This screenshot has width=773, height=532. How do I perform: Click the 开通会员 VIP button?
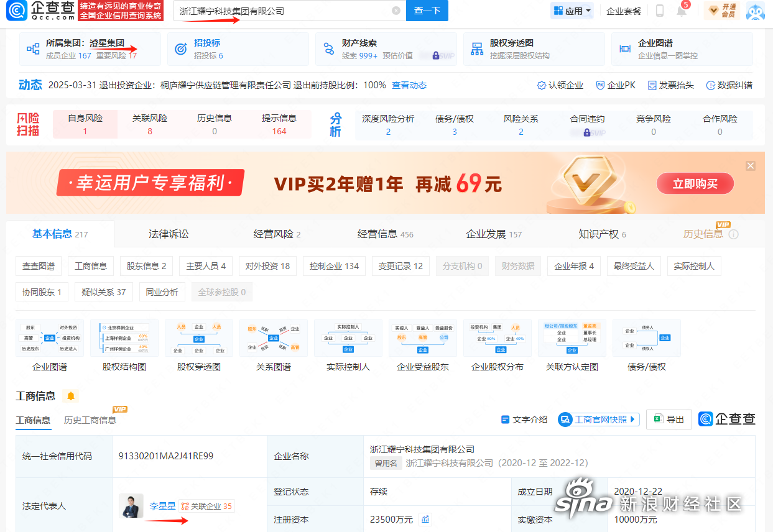[722, 11]
